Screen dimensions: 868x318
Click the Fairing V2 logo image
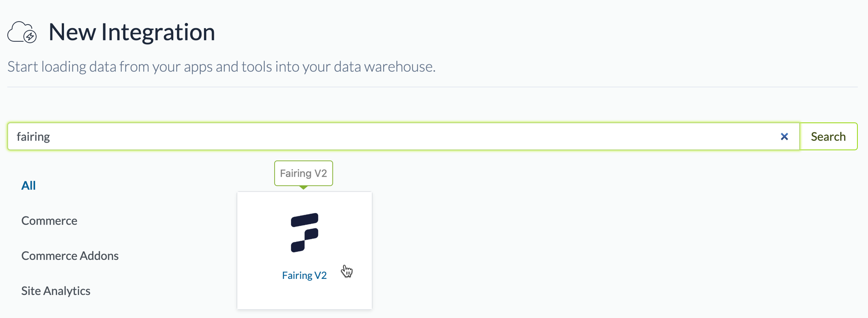[x=304, y=232]
